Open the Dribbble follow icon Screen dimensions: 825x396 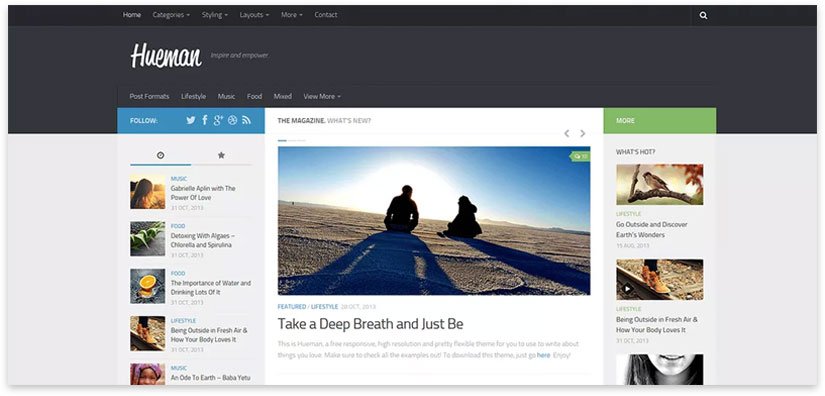click(233, 120)
